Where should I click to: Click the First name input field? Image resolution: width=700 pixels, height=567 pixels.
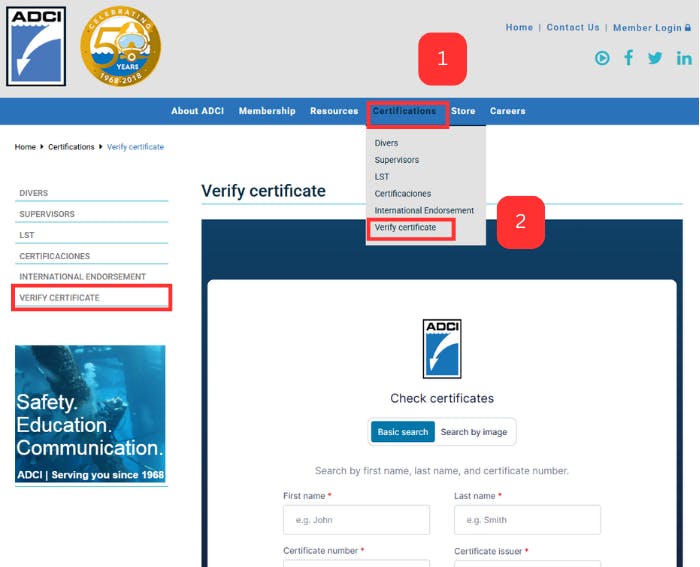(x=356, y=520)
